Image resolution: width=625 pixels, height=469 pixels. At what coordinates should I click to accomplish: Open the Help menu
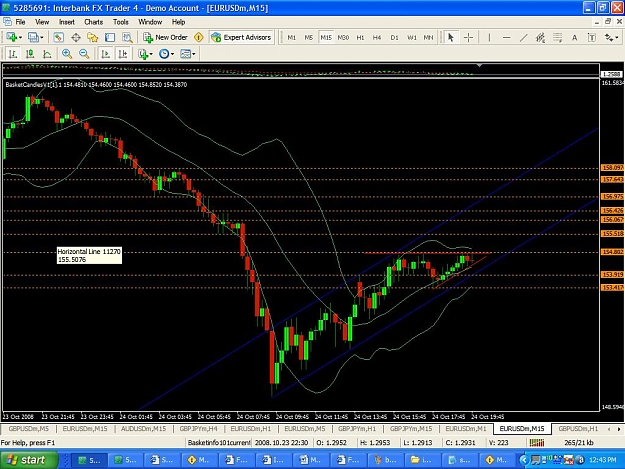click(179, 22)
